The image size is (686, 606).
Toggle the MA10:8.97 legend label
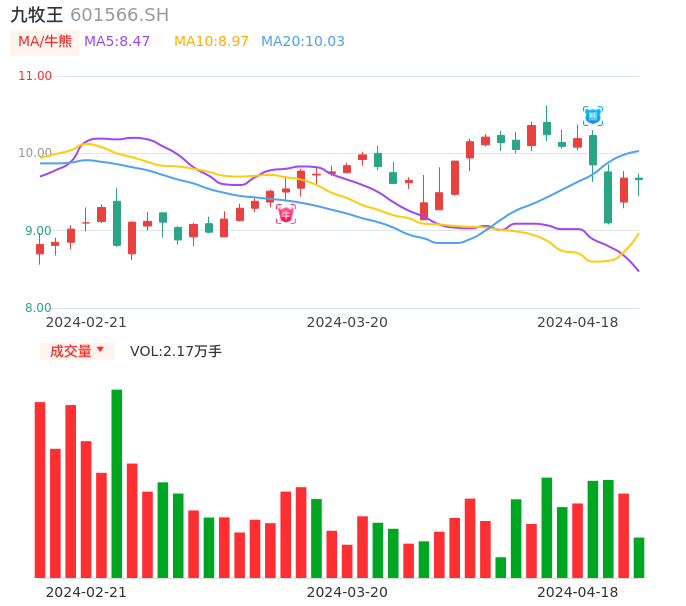[211, 42]
